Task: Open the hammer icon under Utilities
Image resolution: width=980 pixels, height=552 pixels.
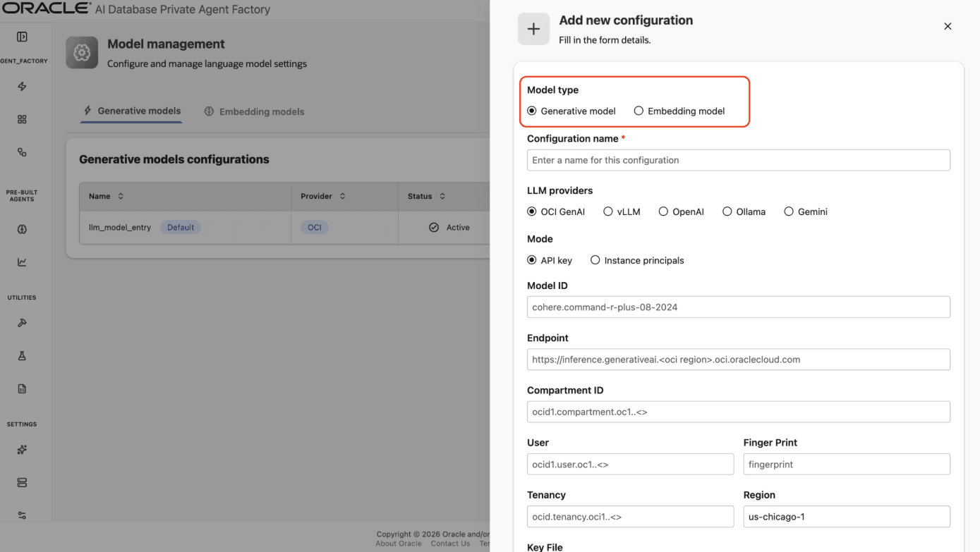Action: pos(22,323)
